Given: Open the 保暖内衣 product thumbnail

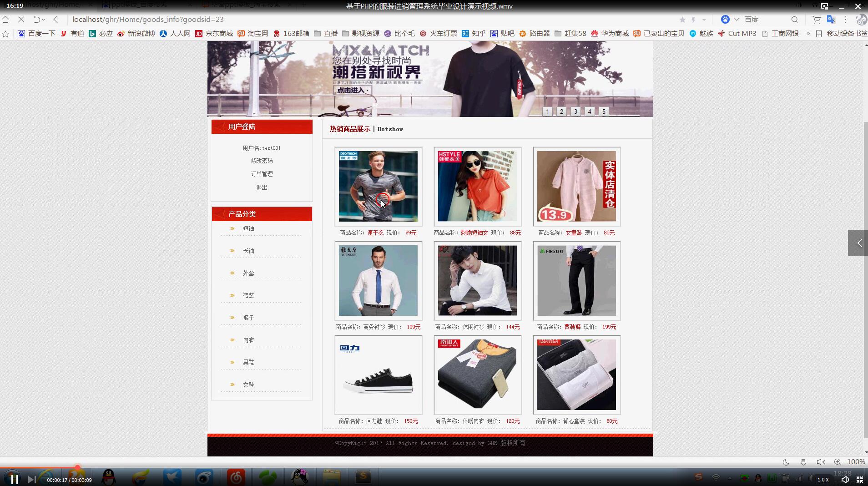Looking at the screenshot, I should 478,375.
